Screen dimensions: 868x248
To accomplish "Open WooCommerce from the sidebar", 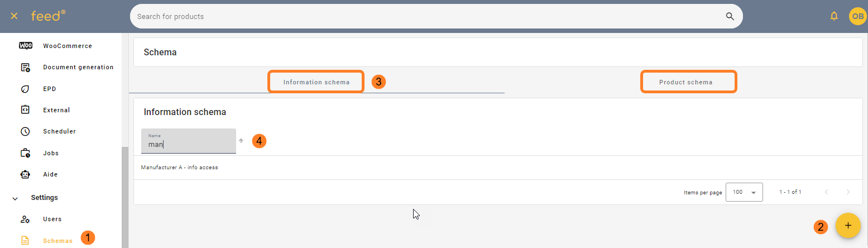I will pos(68,46).
